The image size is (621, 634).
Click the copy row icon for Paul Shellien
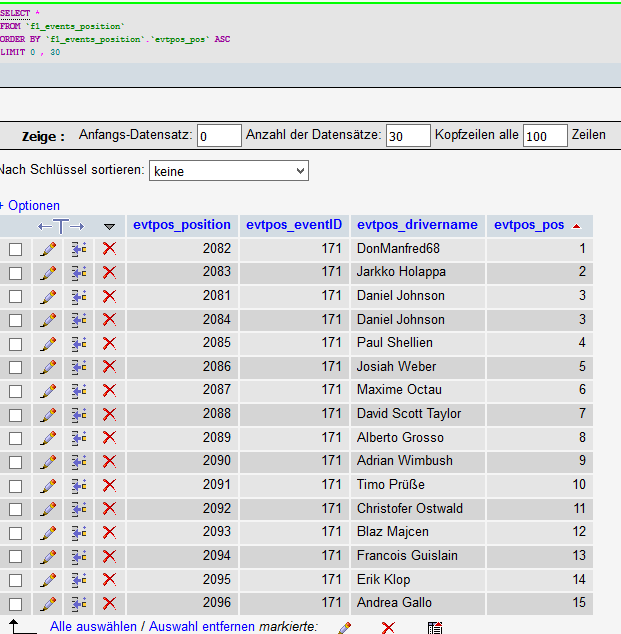(78, 343)
